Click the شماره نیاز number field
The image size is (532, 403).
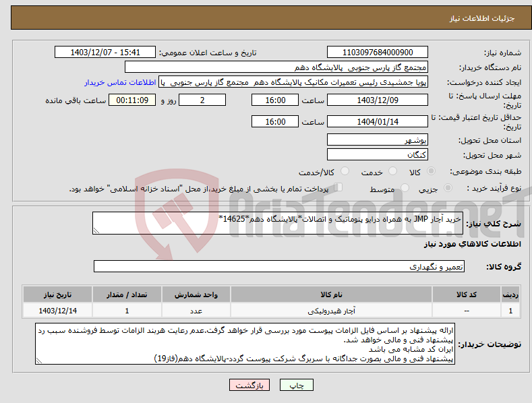click(378, 53)
